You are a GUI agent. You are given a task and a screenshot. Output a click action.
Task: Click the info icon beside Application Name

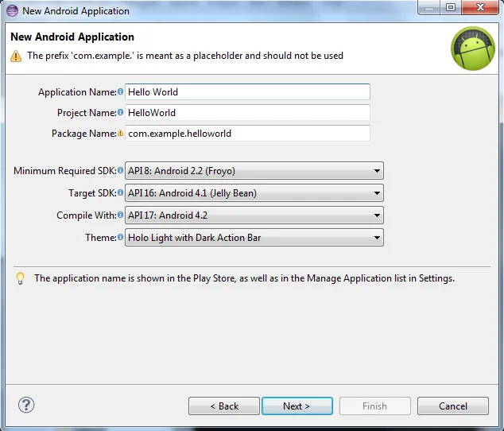tap(121, 92)
